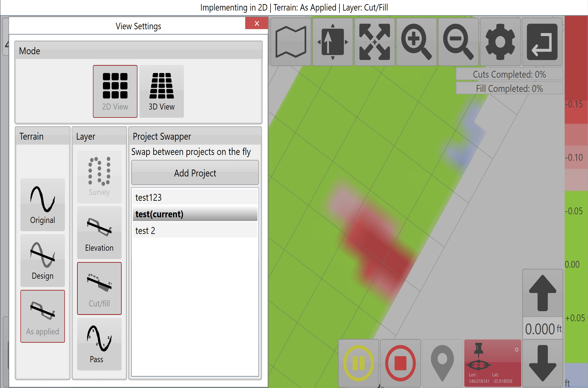Select the Elevation layer
The width and height of the screenshot is (588, 388).
coord(99,233)
